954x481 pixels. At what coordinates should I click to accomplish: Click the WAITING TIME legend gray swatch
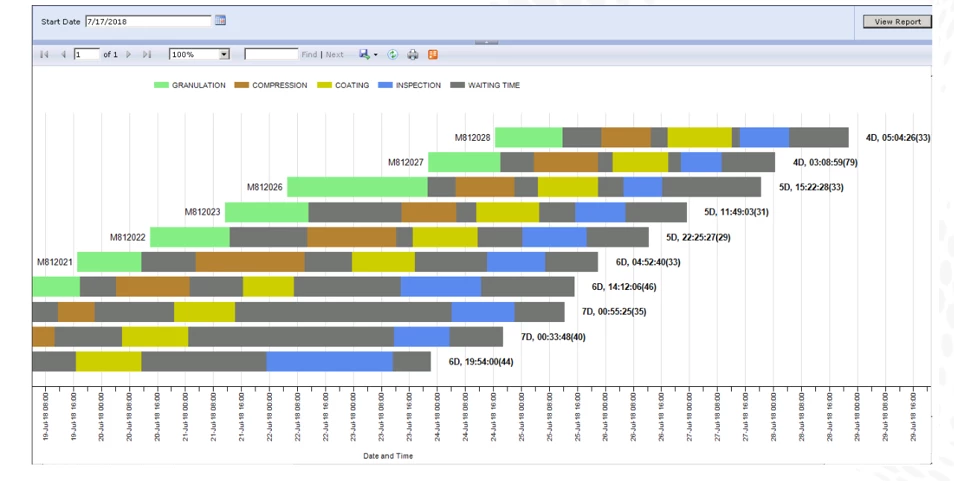[458, 85]
